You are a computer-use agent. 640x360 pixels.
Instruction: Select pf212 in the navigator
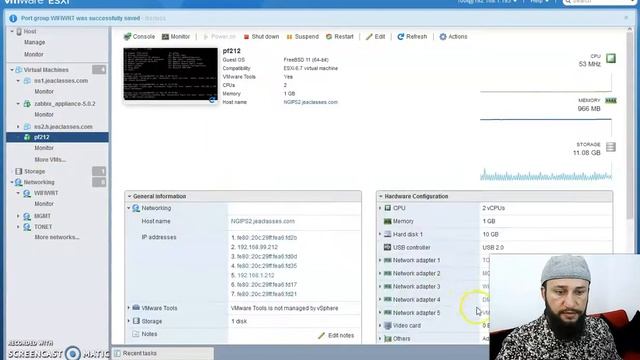[x=57, y=137]
